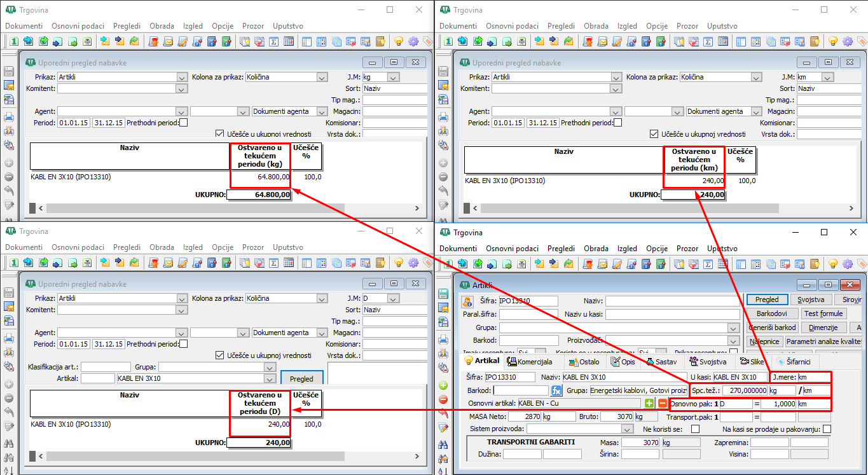
Task: Switch to the Komercijala tab
Action: point(531,362)
